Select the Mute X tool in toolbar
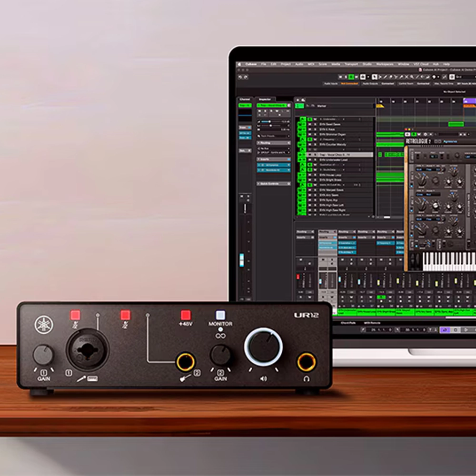 pyautogui.click(x=407, y=77)
